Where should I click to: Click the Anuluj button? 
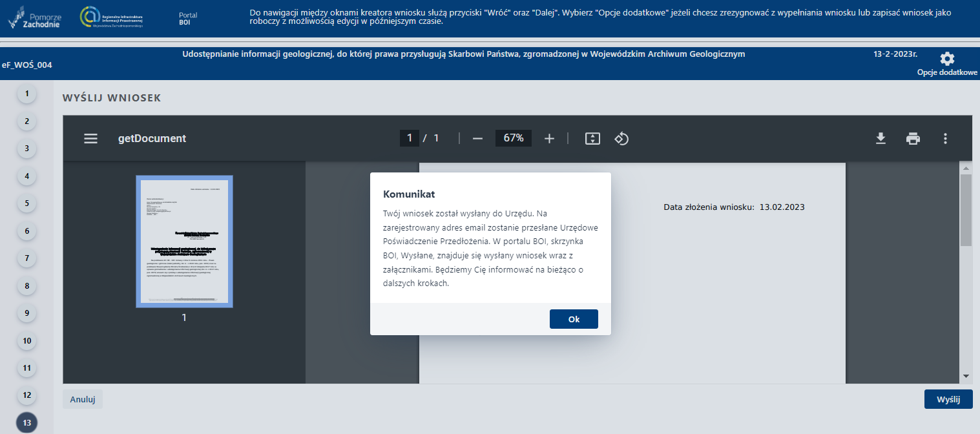click(83, 399)
